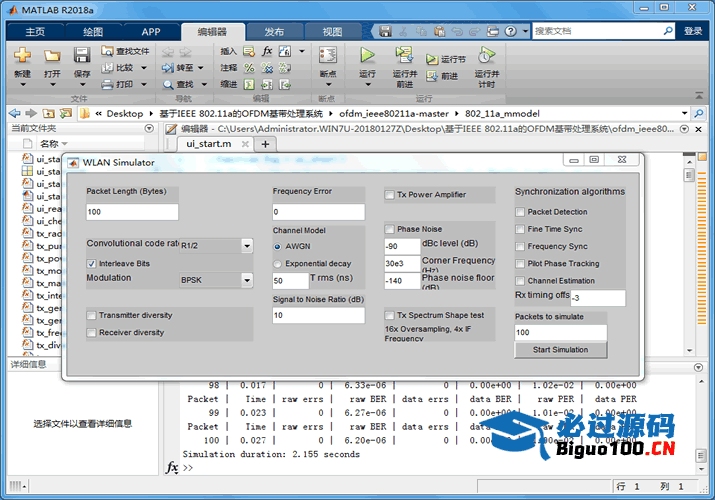
Task: Enable the Tx Power Amplifier checkbox
Action: (x=390, y=195)
